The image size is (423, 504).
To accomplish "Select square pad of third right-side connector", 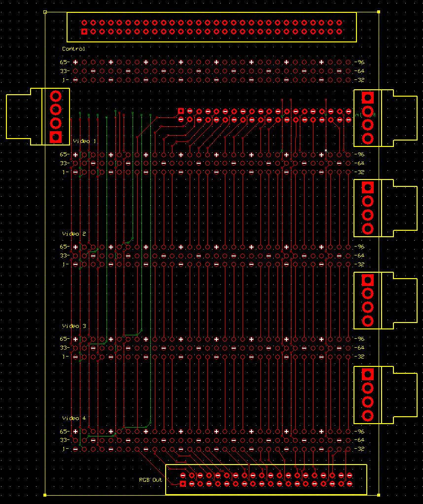I will click(x=367, y=280).
